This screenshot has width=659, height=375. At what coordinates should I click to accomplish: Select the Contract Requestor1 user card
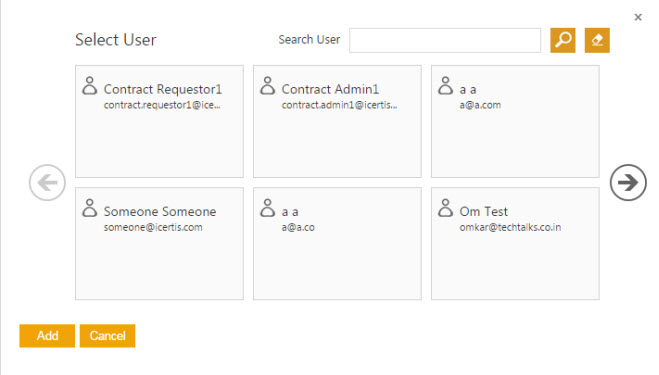point(159,121)
